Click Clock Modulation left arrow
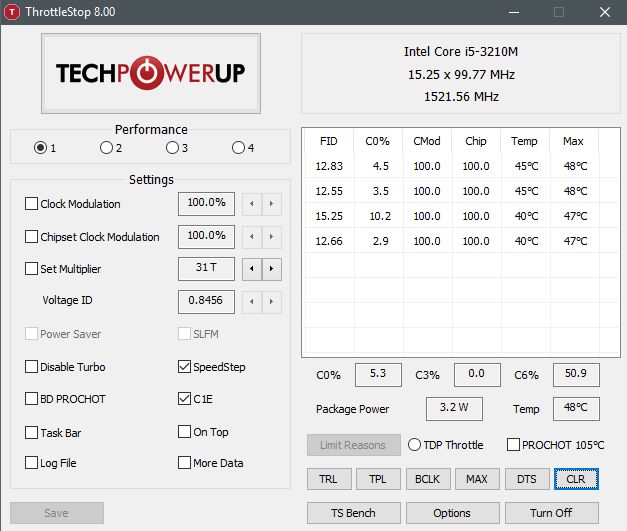Screen dimensions: 627x531 tap(252, 204)
